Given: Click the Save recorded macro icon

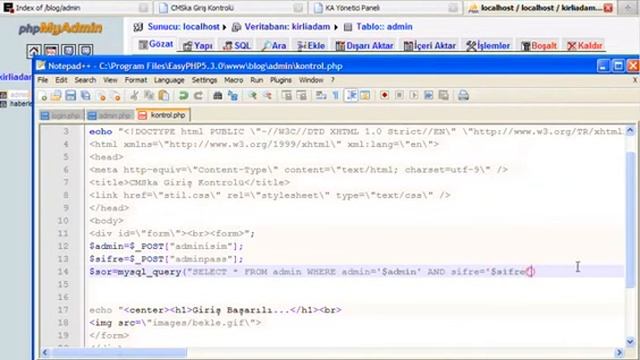Looking at the screenshot, I should [x=444, y=96].
